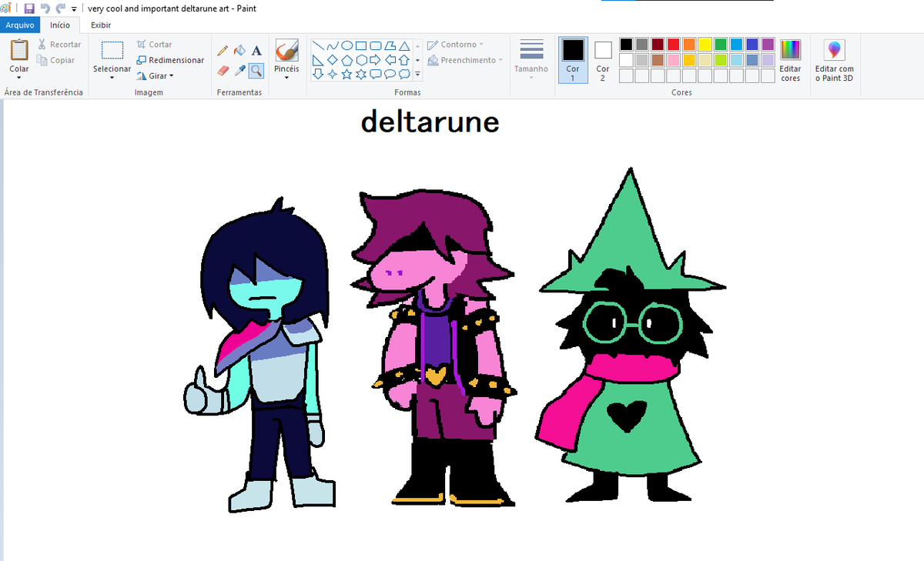
Task: Pick the pink color swatch
Action: (674, 60)
